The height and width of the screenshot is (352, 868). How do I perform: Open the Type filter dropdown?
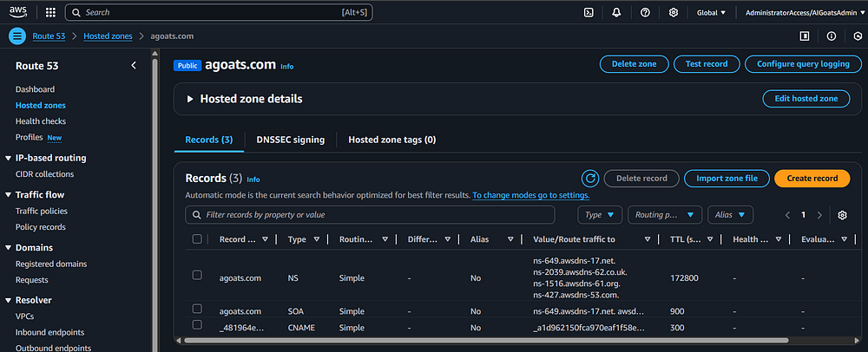point(601,215)
